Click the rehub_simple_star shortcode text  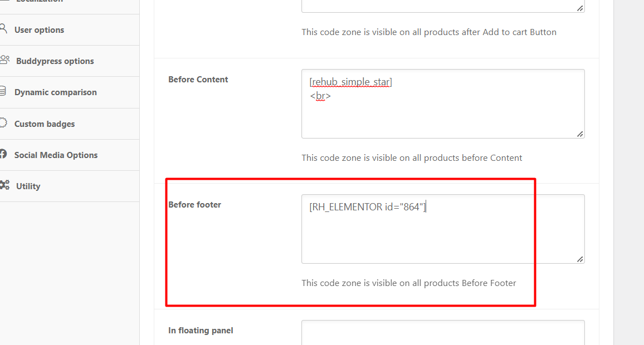351,82
